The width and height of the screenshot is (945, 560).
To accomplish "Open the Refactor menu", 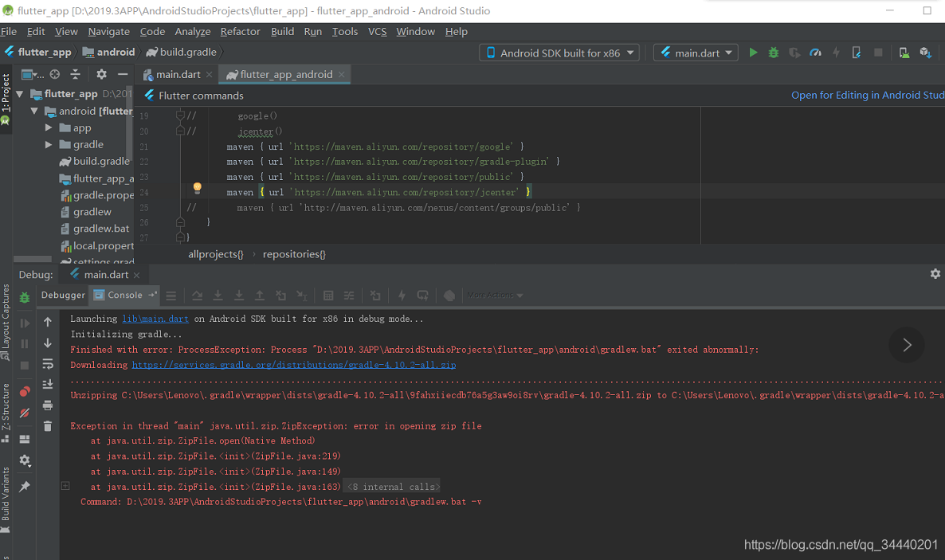I will (x=240, y=31).
